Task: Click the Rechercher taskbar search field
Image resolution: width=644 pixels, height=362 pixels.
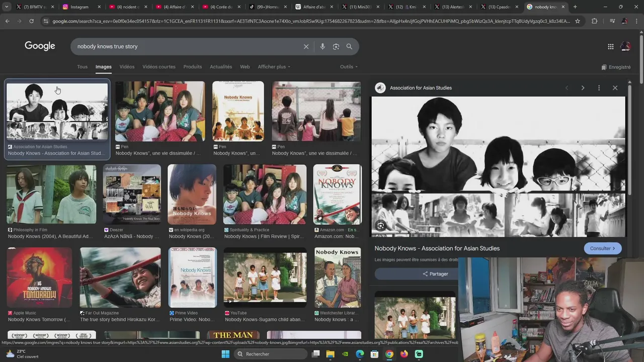Action: pyautogui.click(x=270, y=354)
